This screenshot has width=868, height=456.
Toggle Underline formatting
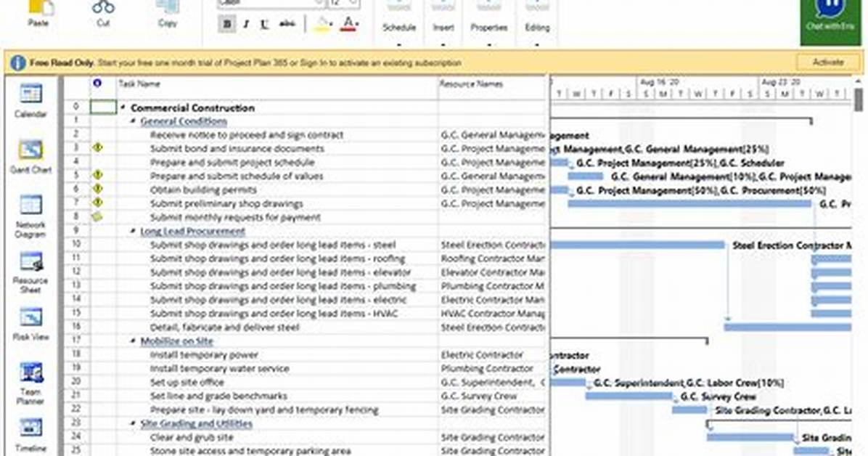[x=264, y=24]
